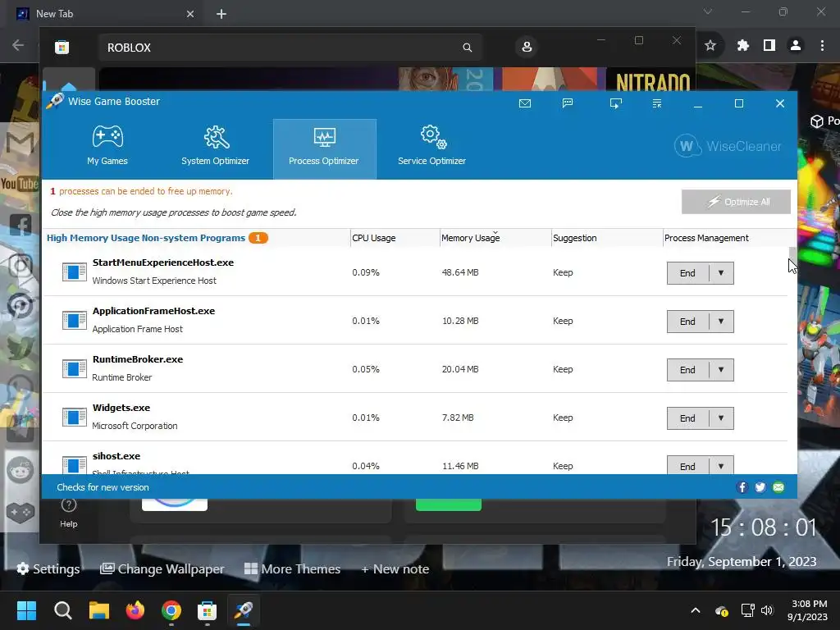Select the Process Optimizer tab

(324, 149)
